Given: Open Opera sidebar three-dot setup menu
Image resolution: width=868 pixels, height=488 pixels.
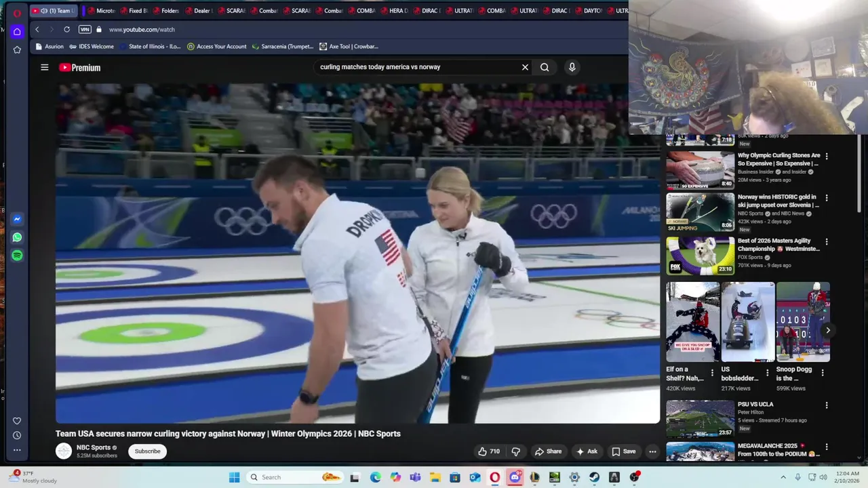Looking at the screenshot, I should pos(17,449).
